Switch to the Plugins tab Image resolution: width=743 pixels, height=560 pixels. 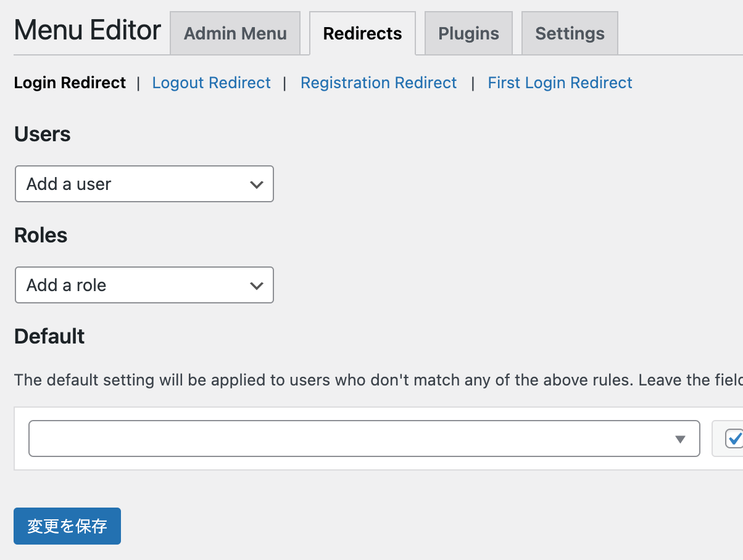tap(468, 33)
